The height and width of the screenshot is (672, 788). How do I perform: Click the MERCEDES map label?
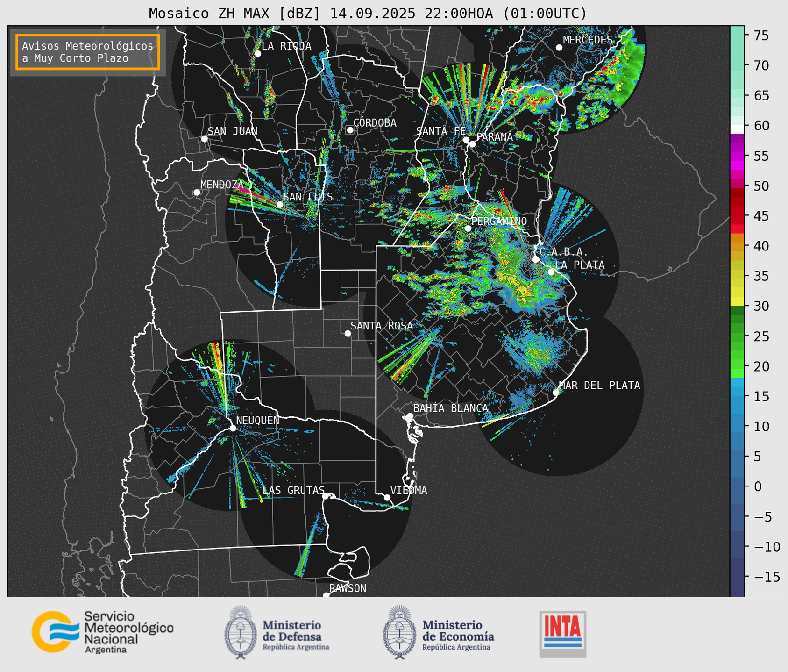(587, 40)
